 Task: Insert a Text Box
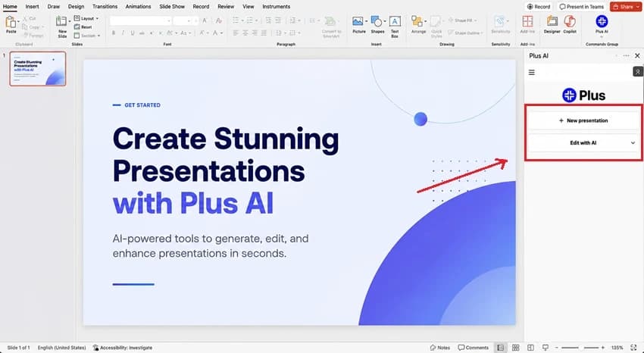395,21
